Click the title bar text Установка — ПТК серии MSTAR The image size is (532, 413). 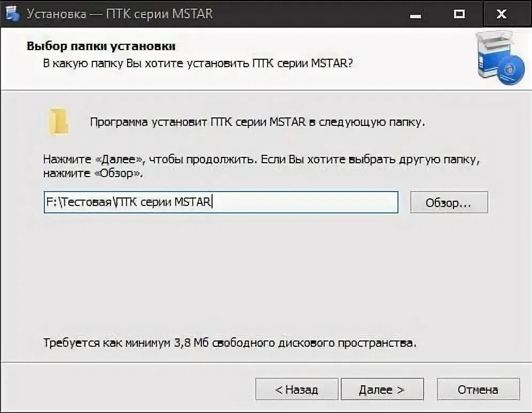point(119,14)
